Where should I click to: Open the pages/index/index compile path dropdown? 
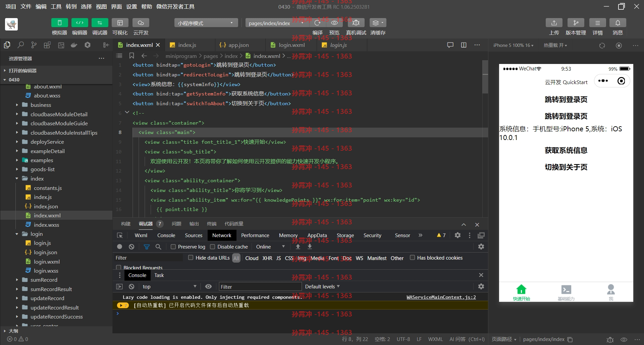(x=276, y=23)
